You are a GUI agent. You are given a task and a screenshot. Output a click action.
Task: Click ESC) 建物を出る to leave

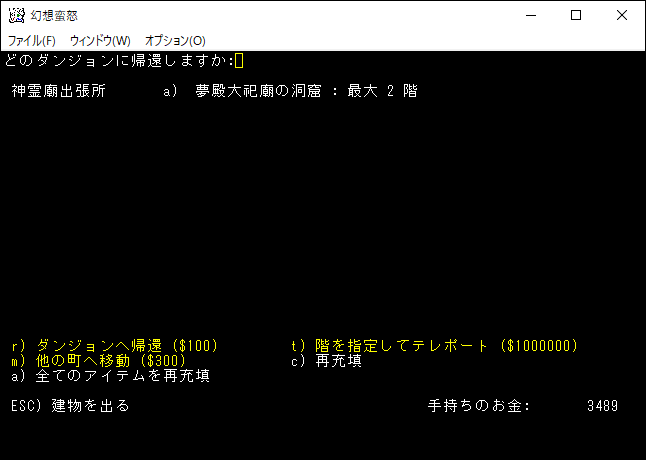[x=70, y=406]
